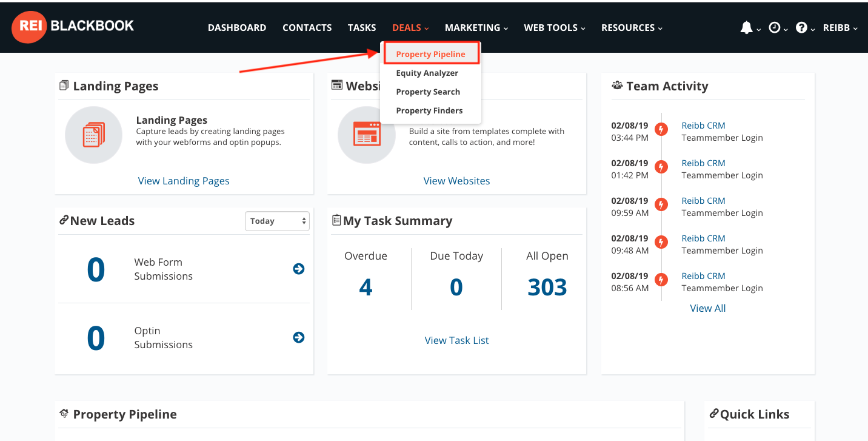Open the help question mark icon
This screenshot has width=868, height=441.
(x=801, y=27)
